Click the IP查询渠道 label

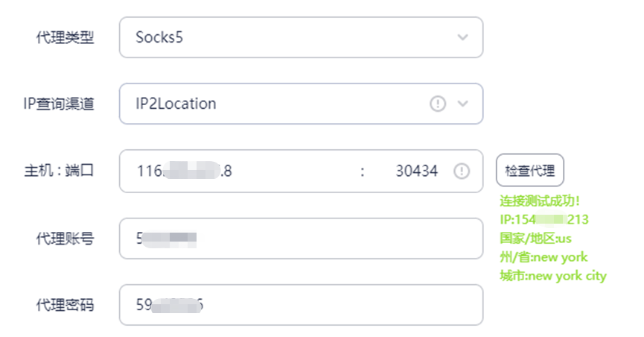click(59, 104)
